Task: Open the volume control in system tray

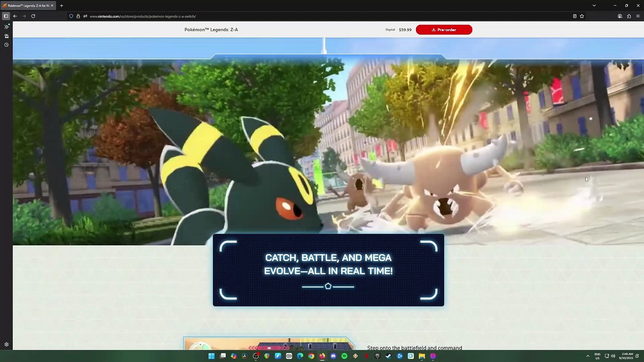Action: 613,356
